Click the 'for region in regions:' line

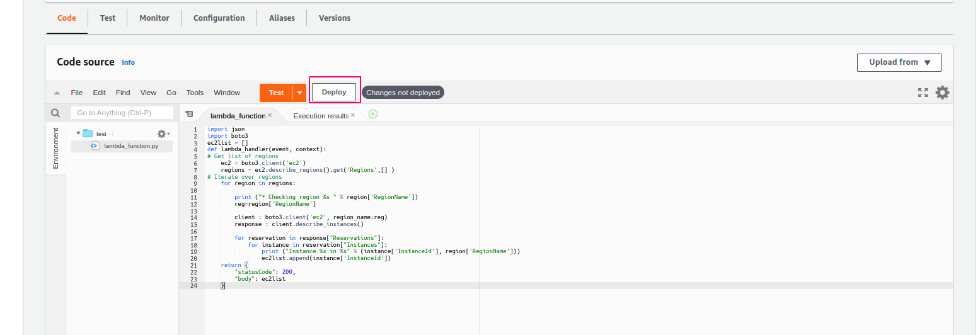pyautogui.click(x=258, y=183)
